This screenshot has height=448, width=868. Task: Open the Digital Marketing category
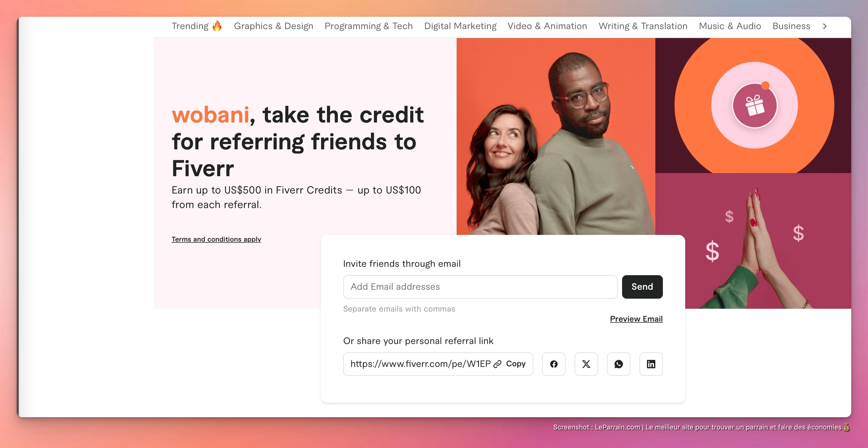click(460, 26)
